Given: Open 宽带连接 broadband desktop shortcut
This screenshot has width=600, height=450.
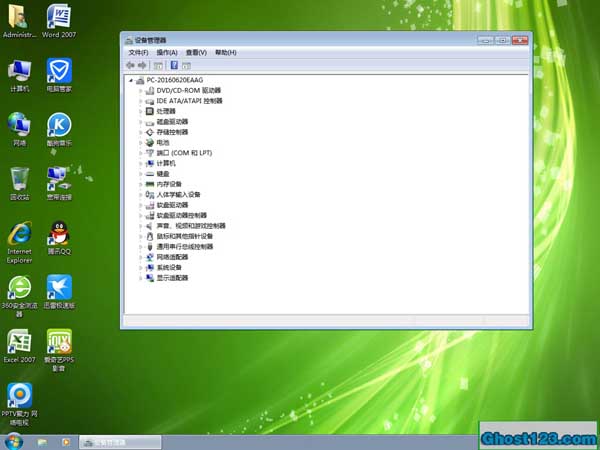Looking at the screenshot, I should 59,184.
